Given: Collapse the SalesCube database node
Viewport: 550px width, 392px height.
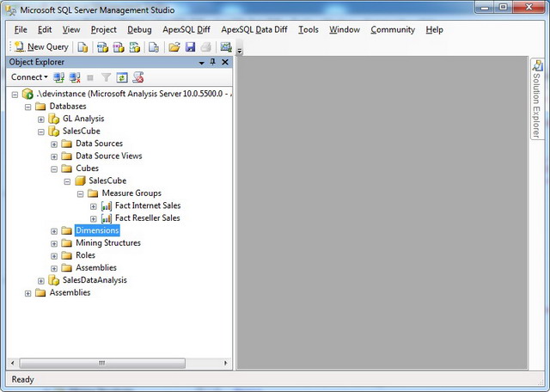Looking at the screenshot, I should point(41,132).
